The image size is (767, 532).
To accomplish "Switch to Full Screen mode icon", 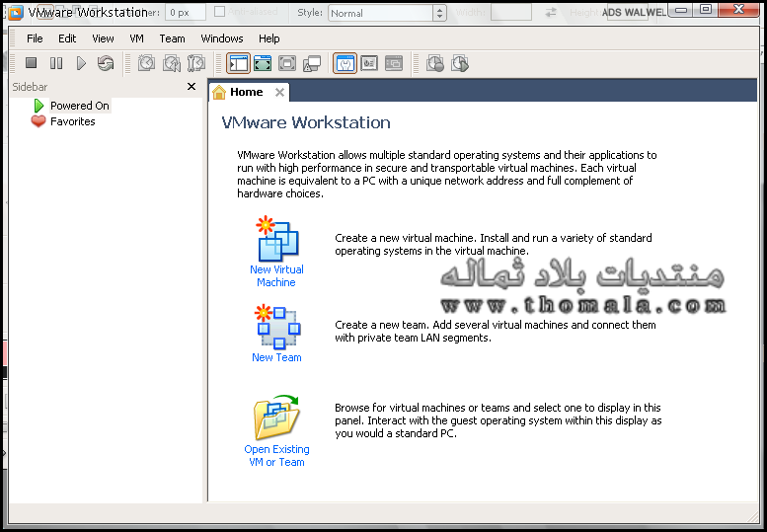I will click(x=287, y=63).
